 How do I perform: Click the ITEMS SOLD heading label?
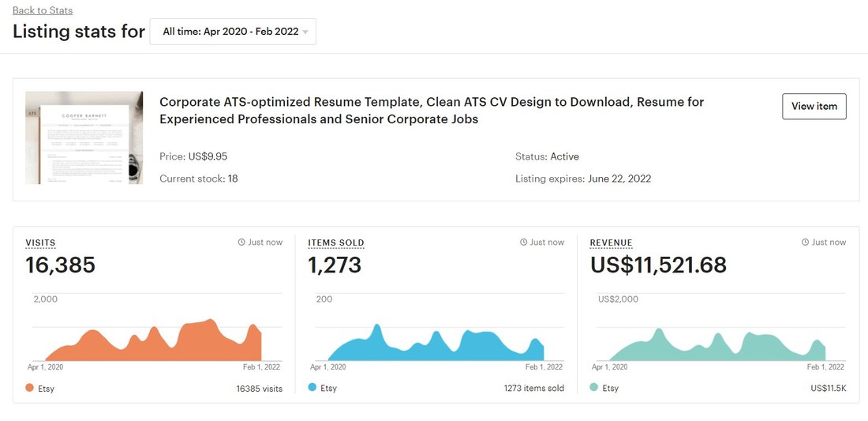point(336,242)
